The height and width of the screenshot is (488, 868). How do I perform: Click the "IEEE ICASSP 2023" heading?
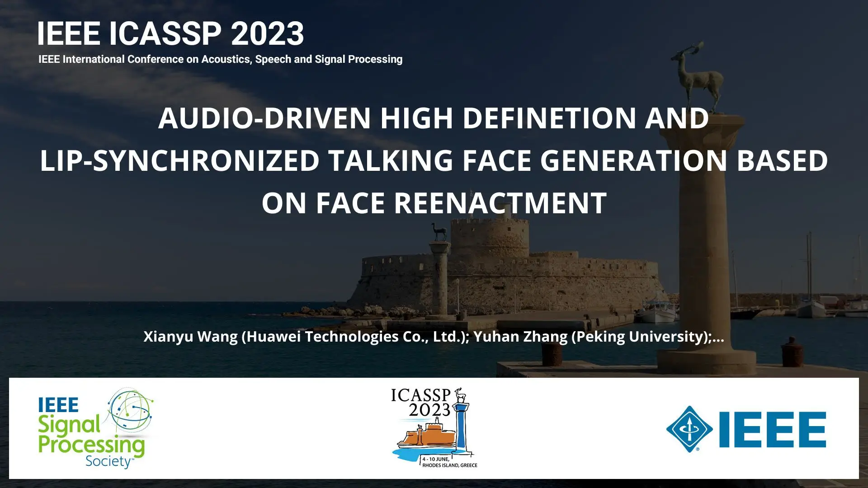(x=170, y=34)
